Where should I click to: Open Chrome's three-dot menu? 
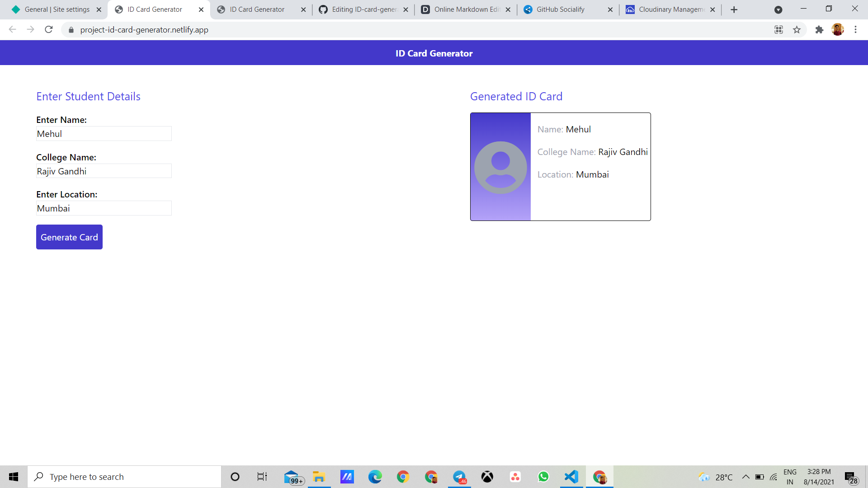click(855, 29)
